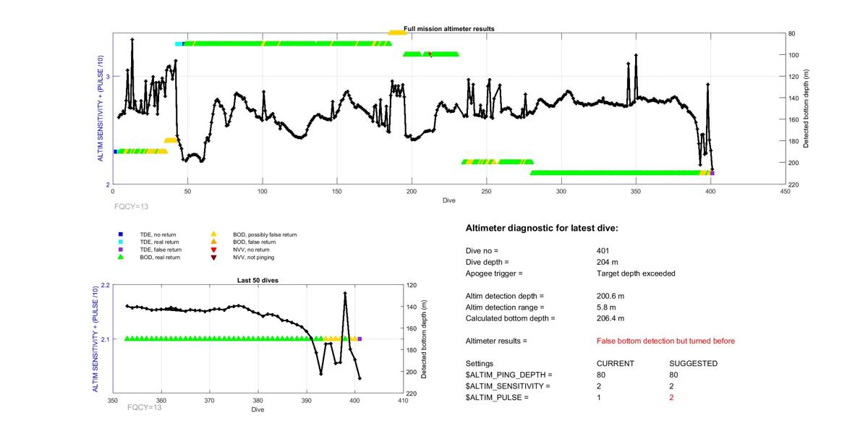868x442 pixels.
Task: Click the "Dive" x-axis label of the full mission plot
Action: point(449,200)
